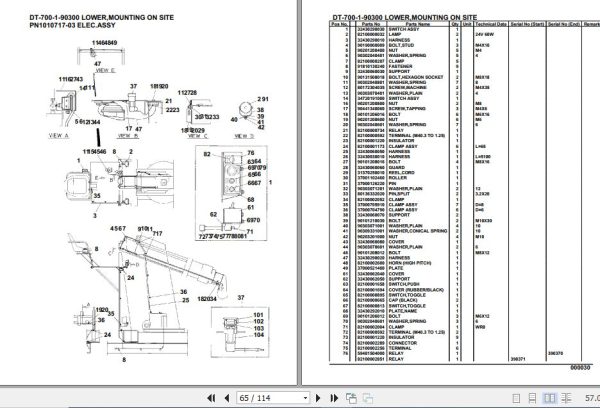Click the 24V 60W technical data cell

point(484,34)
